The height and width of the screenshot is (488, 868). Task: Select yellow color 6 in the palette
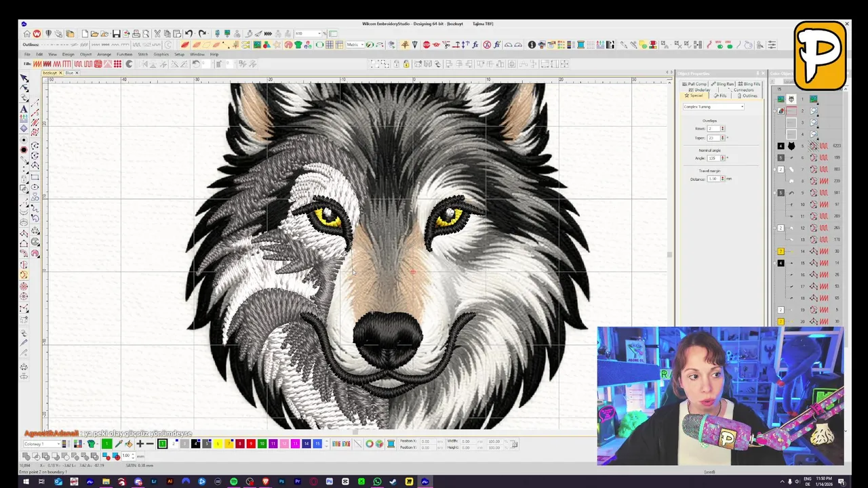pos(217,444)
